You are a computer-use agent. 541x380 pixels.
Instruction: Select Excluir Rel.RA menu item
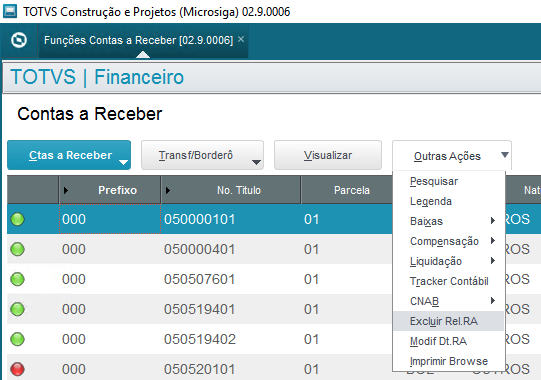click(x=449, y=321)
